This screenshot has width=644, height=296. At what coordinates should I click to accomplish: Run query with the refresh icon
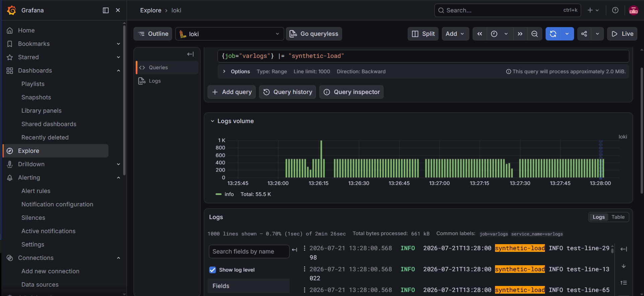click(x=553, y=34)
